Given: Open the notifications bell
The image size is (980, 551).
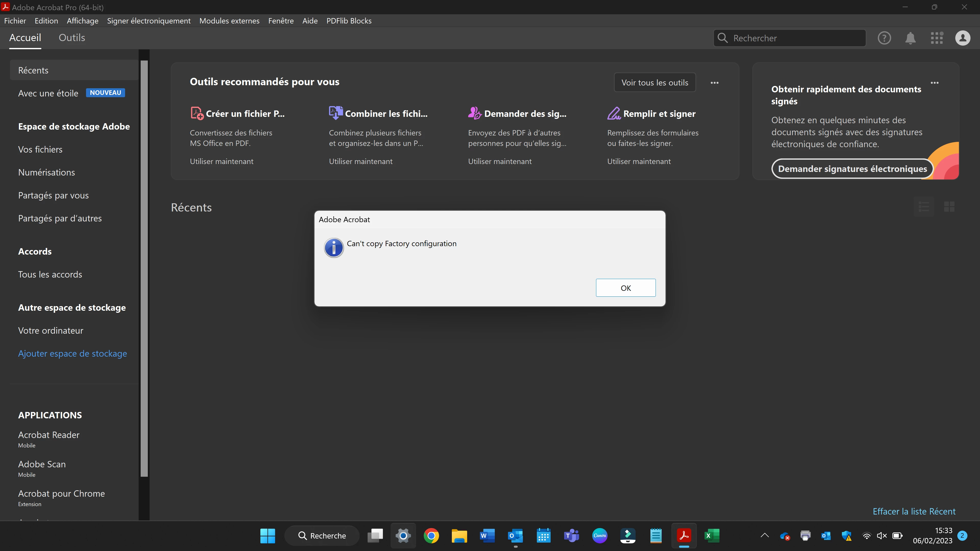Looking at the screenshot, I should click(x=910, y=38).
